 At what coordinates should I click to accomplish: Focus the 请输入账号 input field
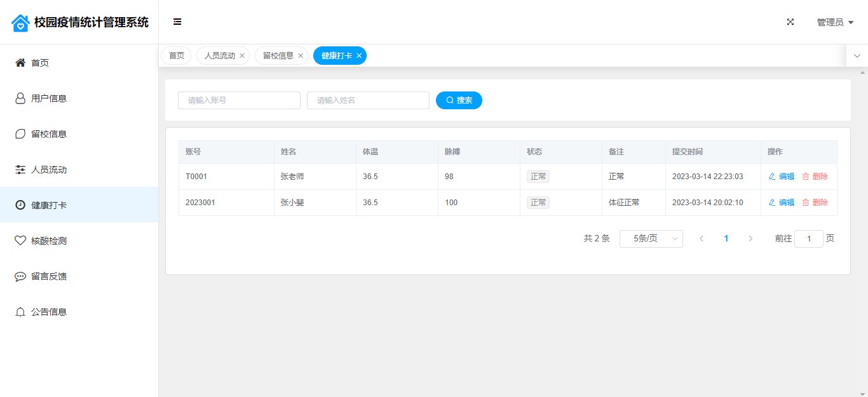pos(239,100)
